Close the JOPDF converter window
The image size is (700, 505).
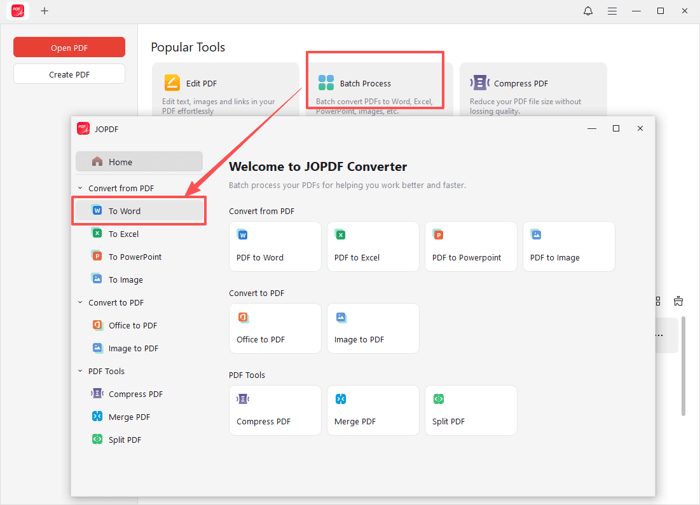pyautogui.click(x=640, y=129)
